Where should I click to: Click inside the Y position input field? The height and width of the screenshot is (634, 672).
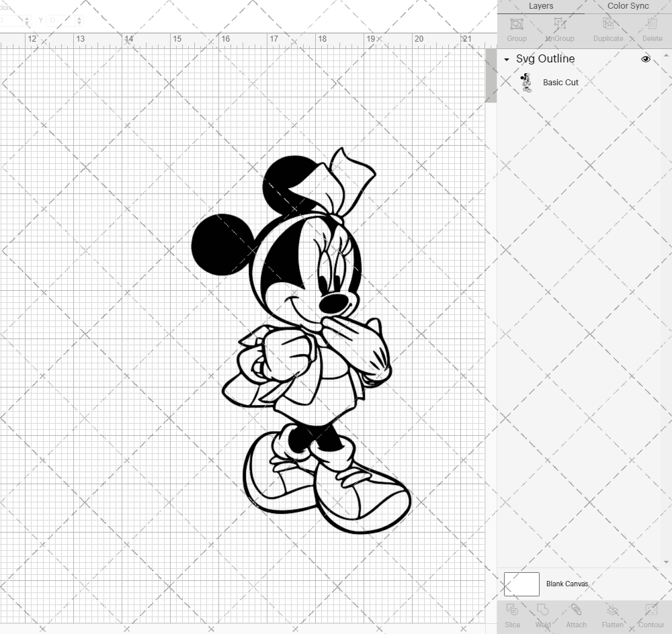pyautogui.click(x=60, y=20)
